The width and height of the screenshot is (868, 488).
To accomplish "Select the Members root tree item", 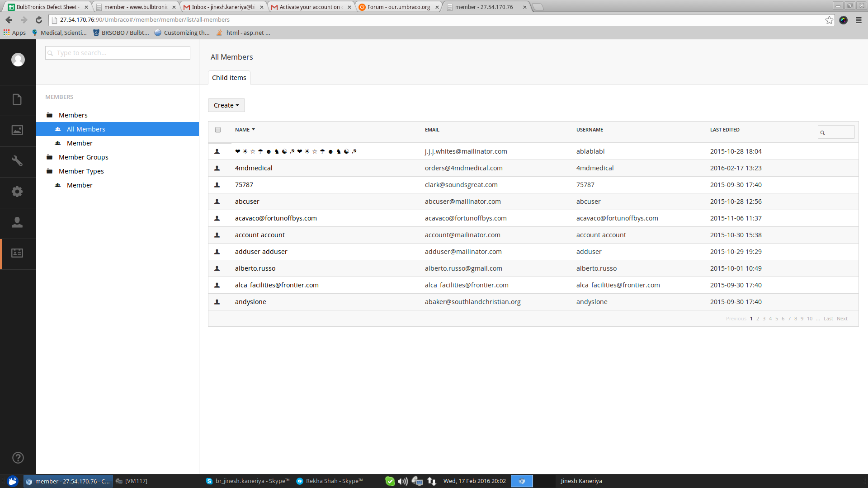I will (73, 115).
